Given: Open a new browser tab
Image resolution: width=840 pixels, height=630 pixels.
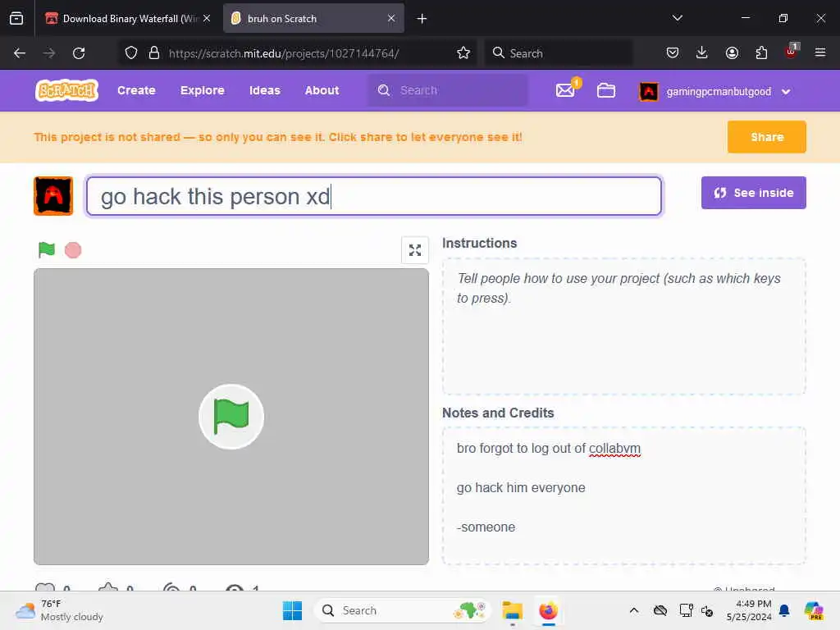Looking at the screenshot, I should click(422, 19).
